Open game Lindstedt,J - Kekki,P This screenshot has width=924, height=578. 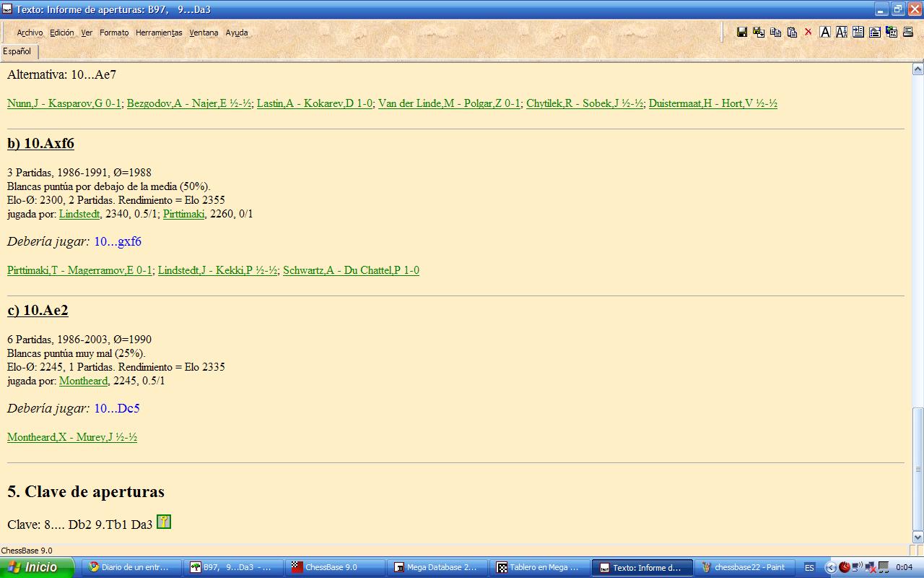pos(217,270)
